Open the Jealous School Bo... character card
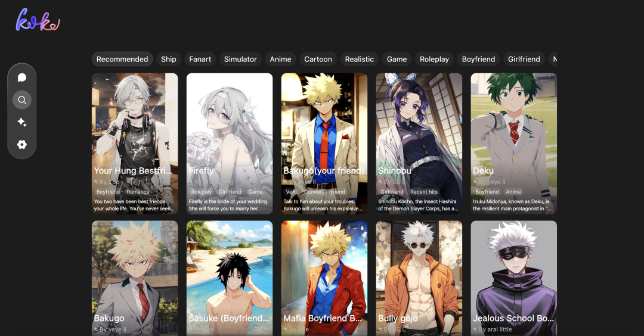This screenshot has width=644, height=336. pos(514,279)
